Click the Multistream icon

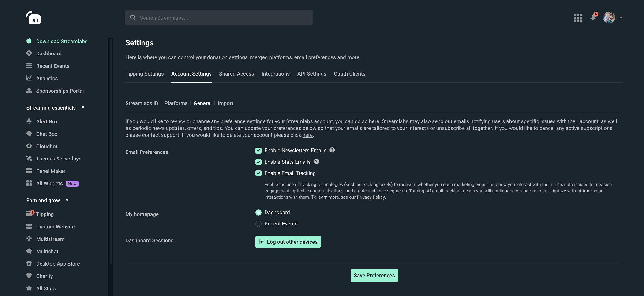click(29, 239)
